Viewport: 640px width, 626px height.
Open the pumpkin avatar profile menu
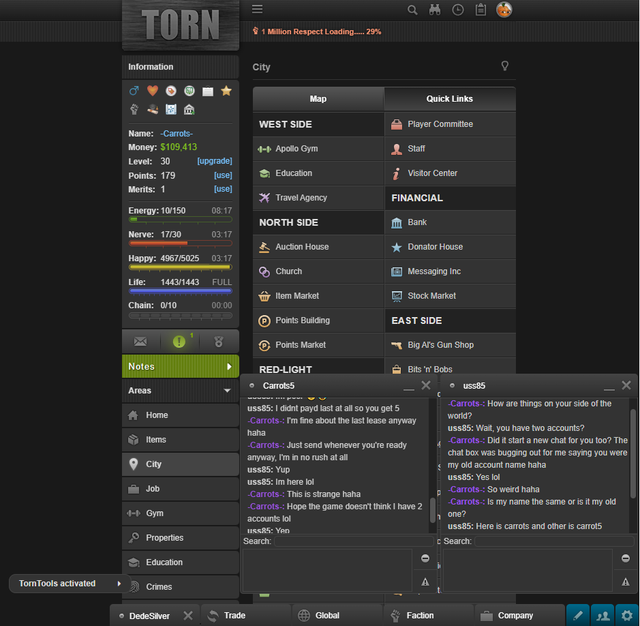504,9
